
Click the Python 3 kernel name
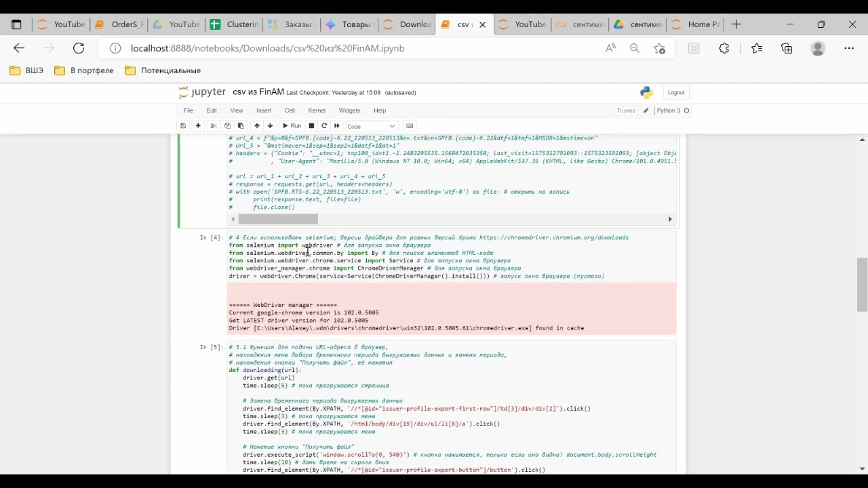pos(669,110)
